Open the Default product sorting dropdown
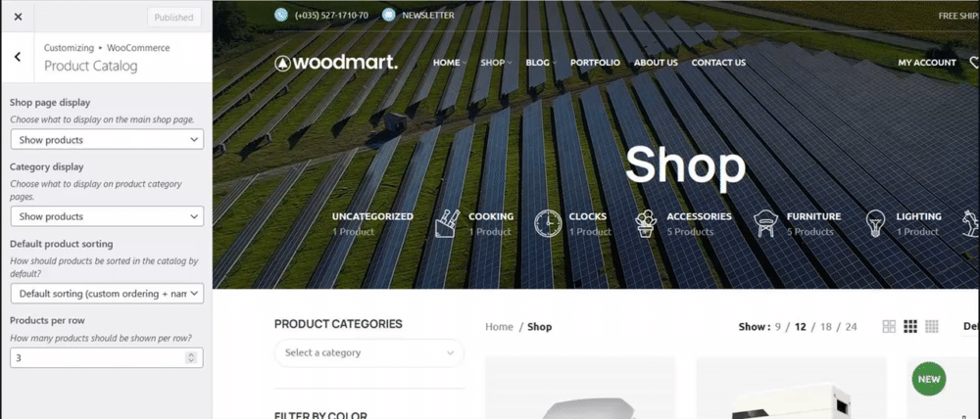The image size is (980, 419). click(x=107, y=293)
